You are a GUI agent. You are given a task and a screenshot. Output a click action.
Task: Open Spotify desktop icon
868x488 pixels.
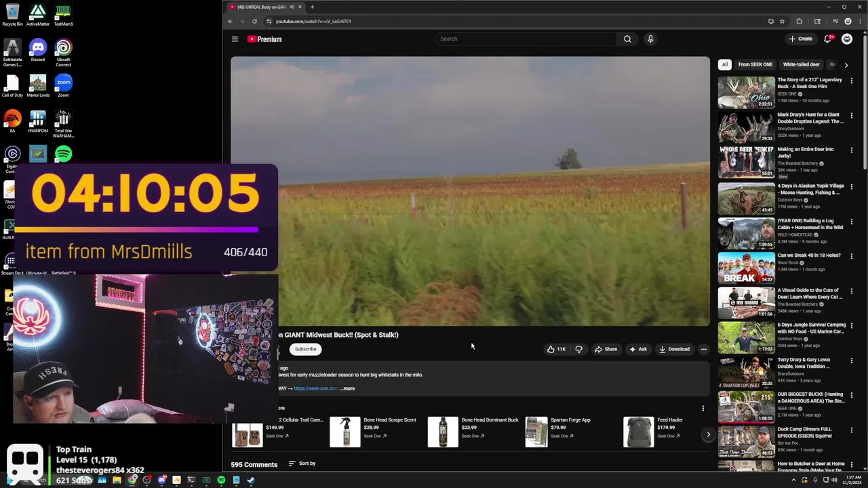point(63,154)
